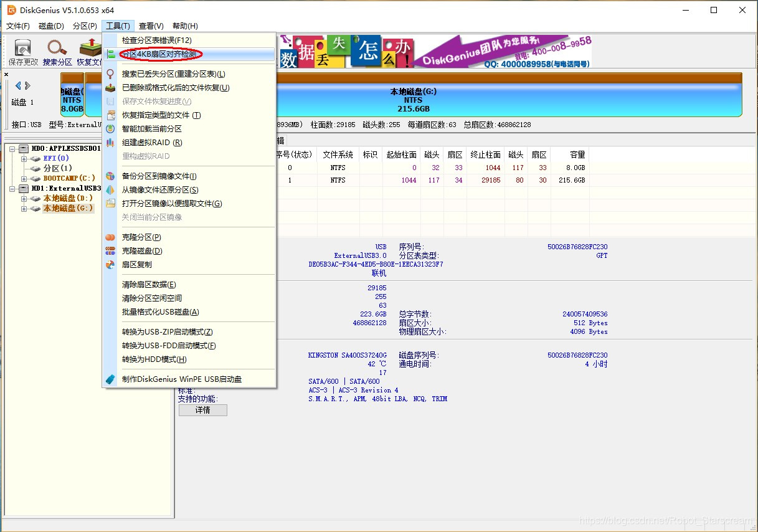This screenshot has width=758, height=532.
Task: Click the KINGSTON SA400S37240G model text
Action: point(347,356)
